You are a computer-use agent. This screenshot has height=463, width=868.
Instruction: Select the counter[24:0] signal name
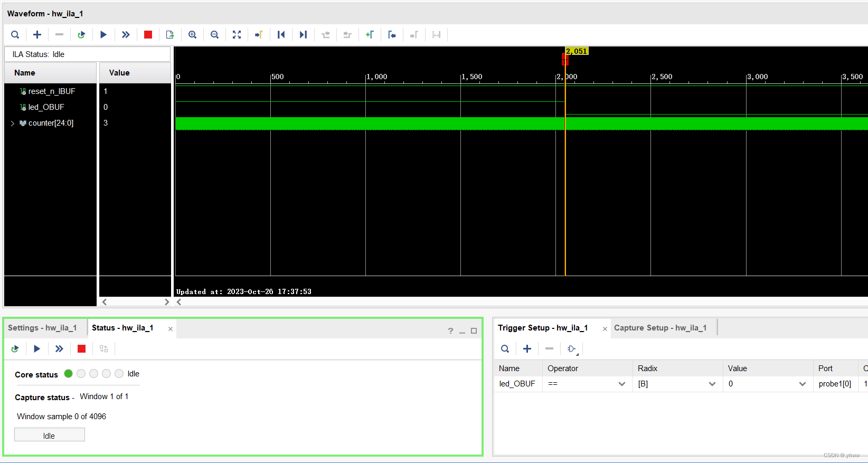click(51, 123)
